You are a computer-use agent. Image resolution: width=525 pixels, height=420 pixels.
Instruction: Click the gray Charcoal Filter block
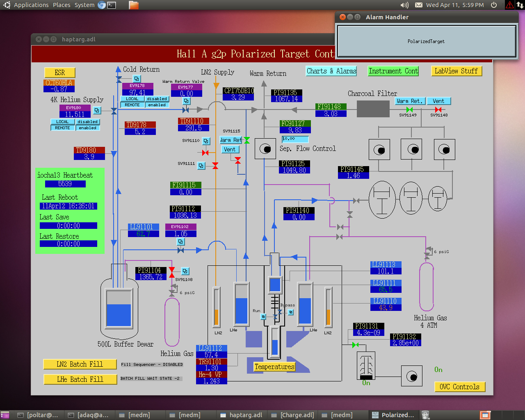point(373,109)
